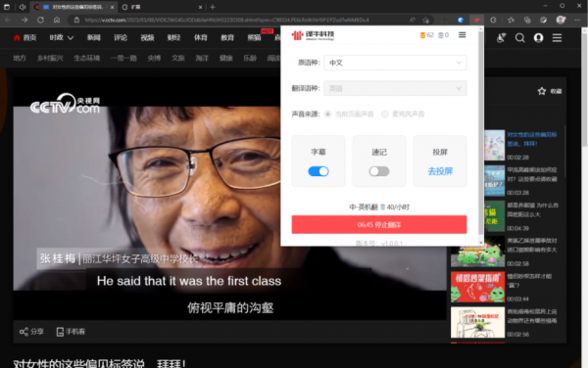The height and width of the screenshot is (368, 588).
Task: Open the CCTV site hamburger menu
Action: (557, 38)
